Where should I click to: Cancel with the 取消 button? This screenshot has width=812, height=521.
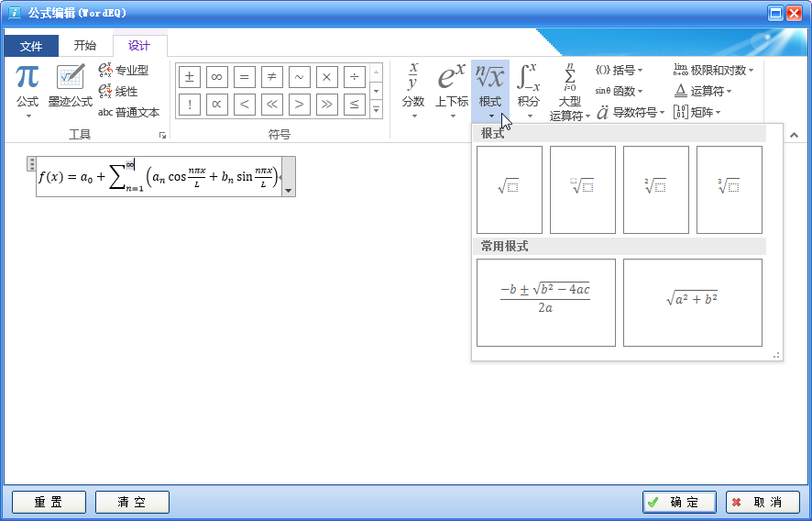(763, 502)
